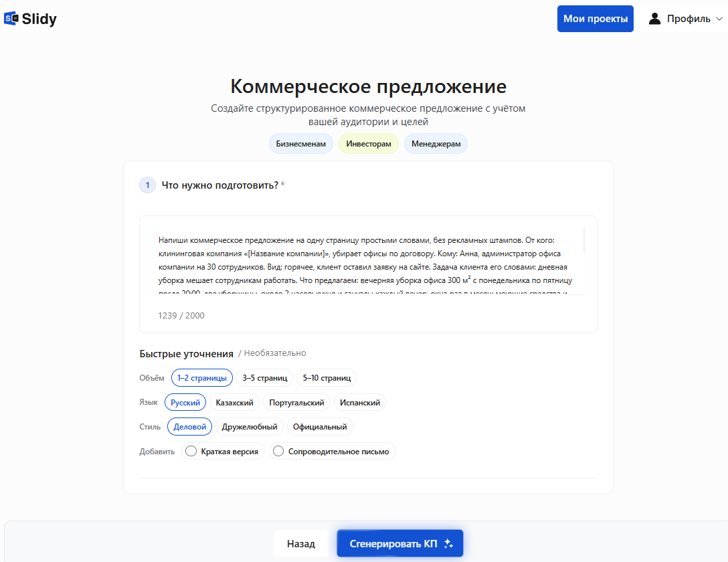Click the step 1 number badge
The image size is (728, 562).
[x=148, y=185]
